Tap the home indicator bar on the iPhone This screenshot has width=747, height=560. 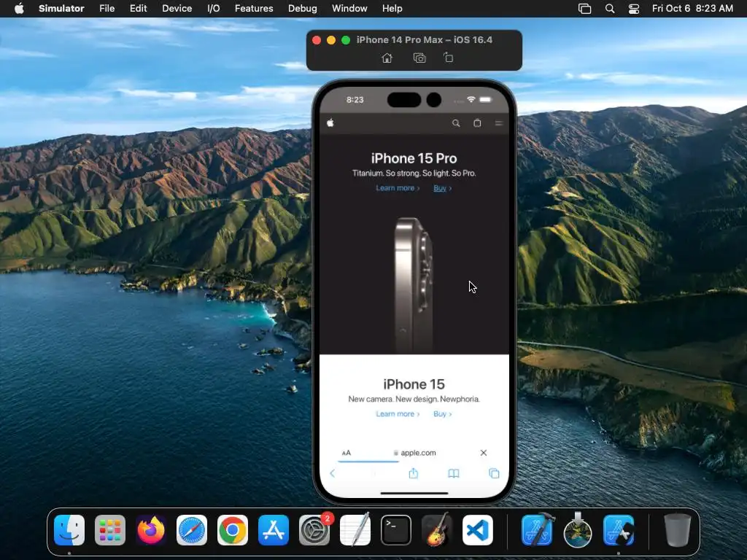coord(414,494)
